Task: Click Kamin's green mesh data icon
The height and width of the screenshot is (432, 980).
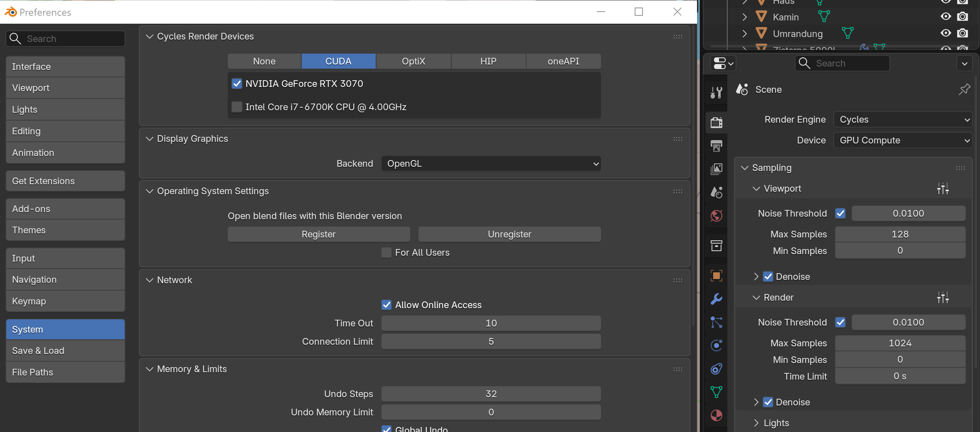Action: click(824, 17)
